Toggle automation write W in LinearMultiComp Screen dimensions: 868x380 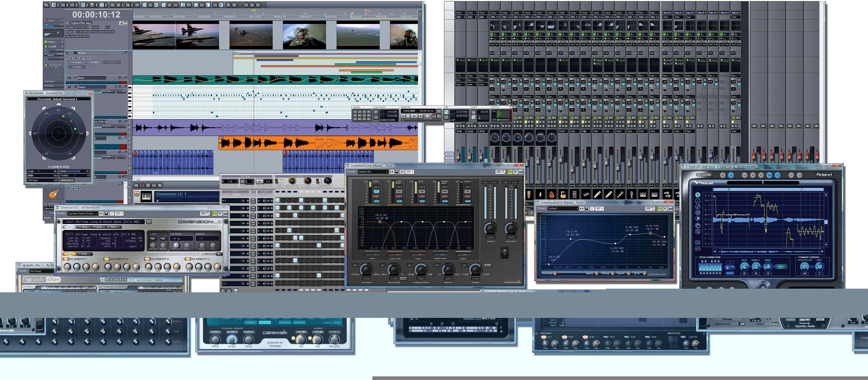point(515,172)
